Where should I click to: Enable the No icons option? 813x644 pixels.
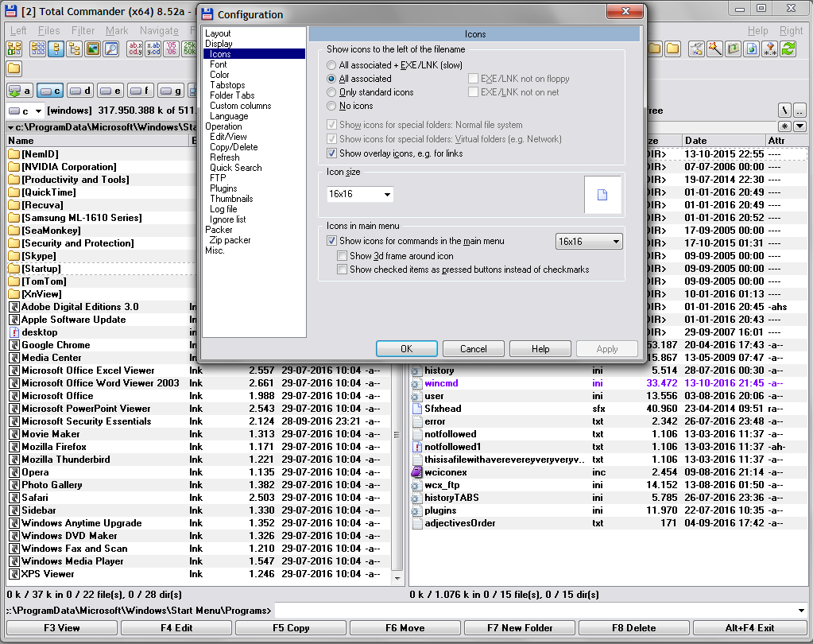(331, 106)
